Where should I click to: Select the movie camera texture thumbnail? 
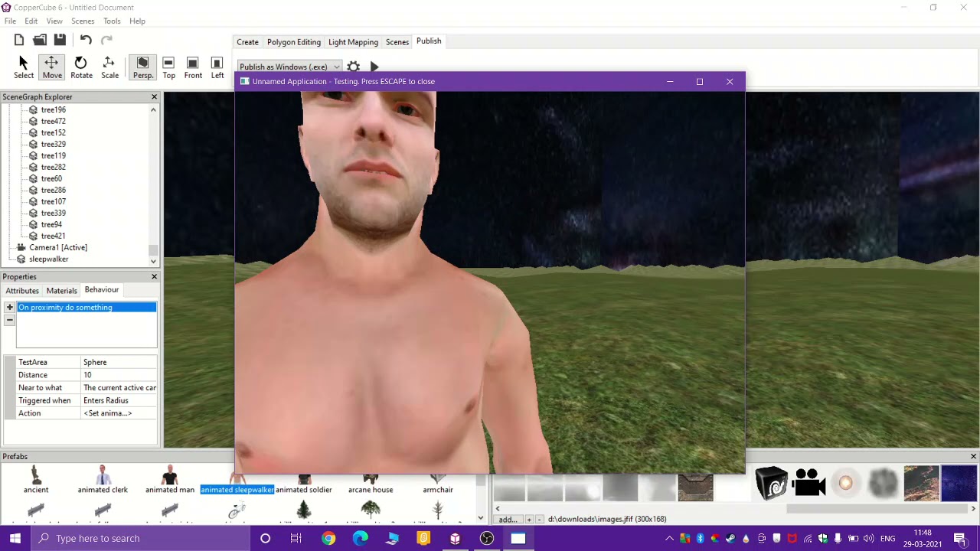coord(808,483)
